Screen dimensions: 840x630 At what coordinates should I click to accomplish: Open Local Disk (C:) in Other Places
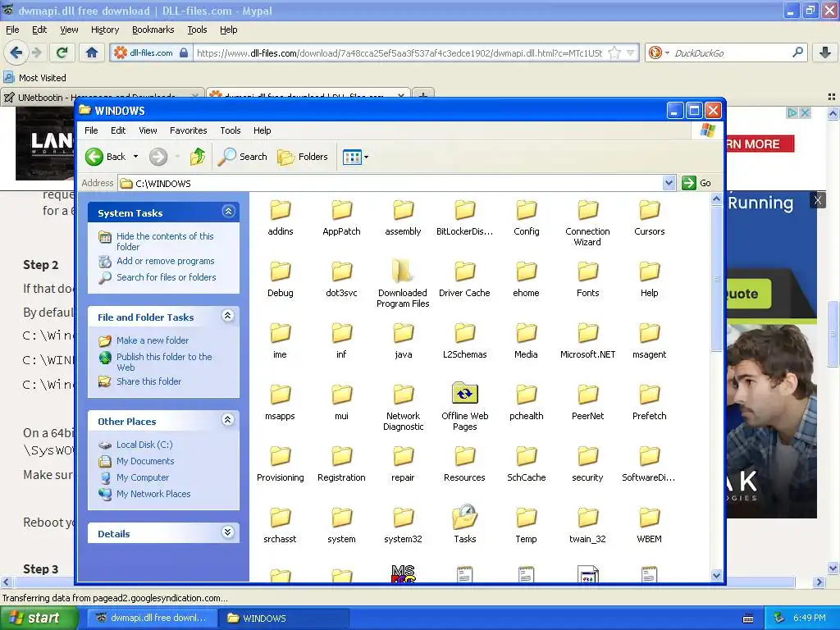click(144, 445)
